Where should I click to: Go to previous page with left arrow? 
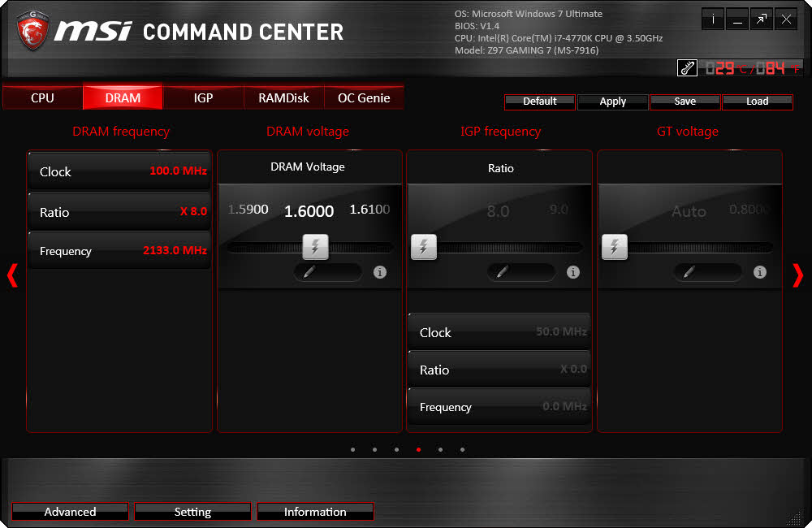click(x=12, y=275)
